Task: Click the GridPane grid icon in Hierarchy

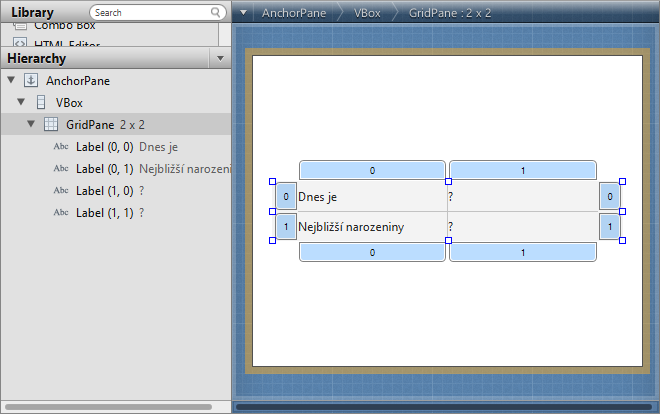Action: click(51, 124)
